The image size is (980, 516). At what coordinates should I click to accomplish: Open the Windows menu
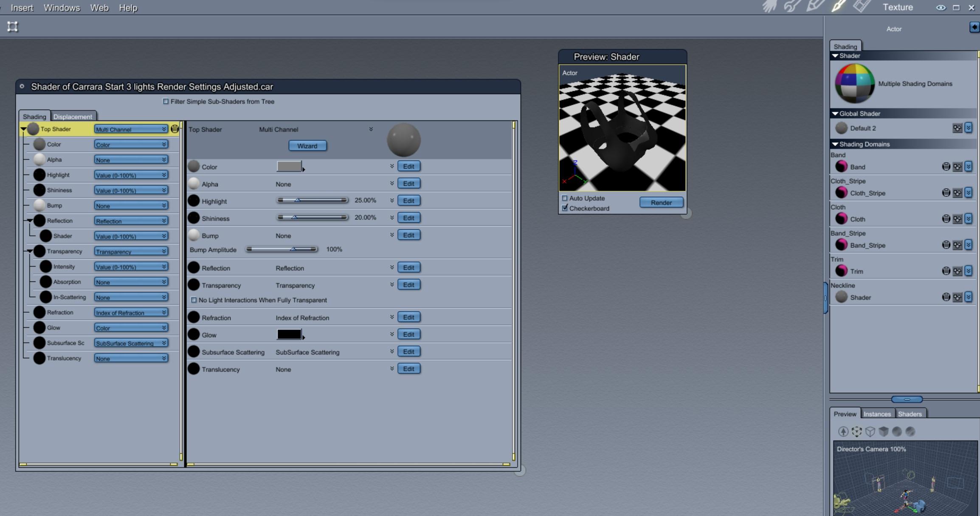coord(62,8)
